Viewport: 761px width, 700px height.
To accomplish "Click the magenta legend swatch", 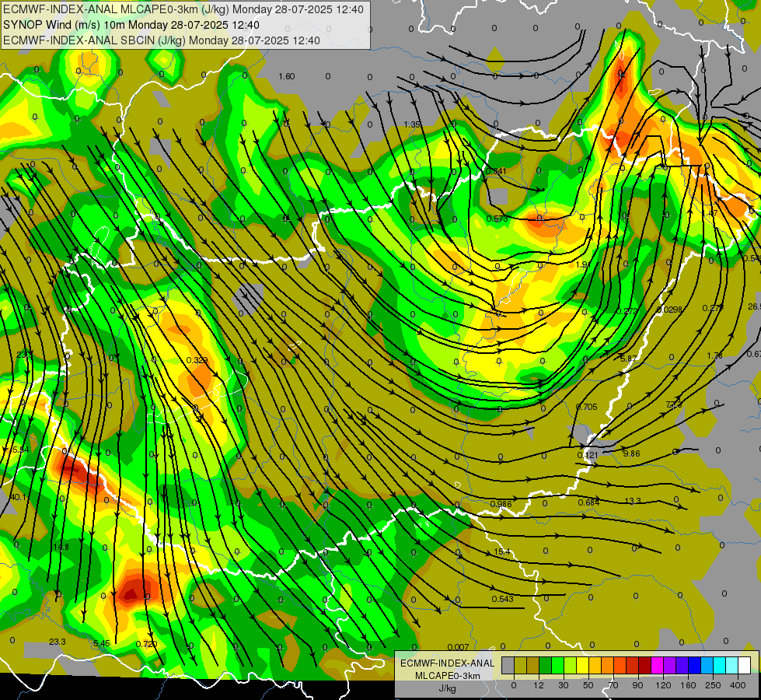I will pyautogui.click(x=657, y=666).
